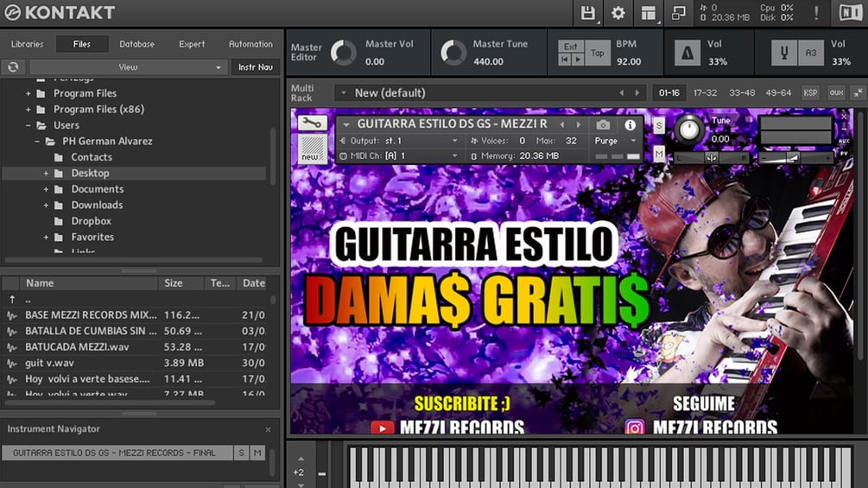Click the rack minimize view icon

tap(858, 93)
